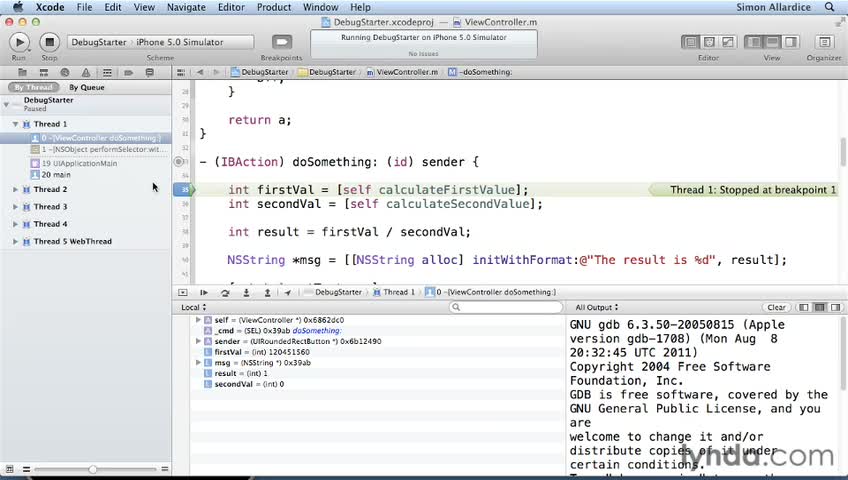Open the Product menu
Screen dimensions: 848x480
tap(274, 8)
